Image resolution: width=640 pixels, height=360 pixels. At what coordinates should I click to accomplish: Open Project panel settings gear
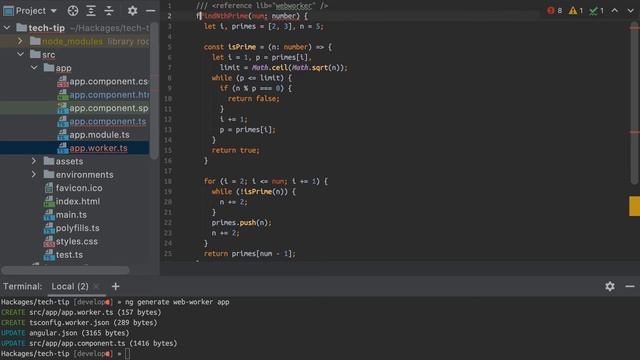pos(132,11)
